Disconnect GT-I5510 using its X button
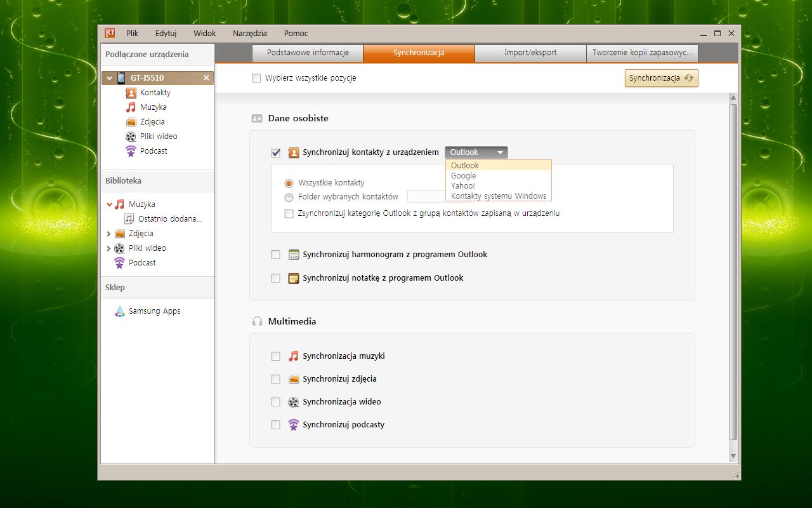Image resolution: width=812 pixels, height=508 pixels. (206, 78)
